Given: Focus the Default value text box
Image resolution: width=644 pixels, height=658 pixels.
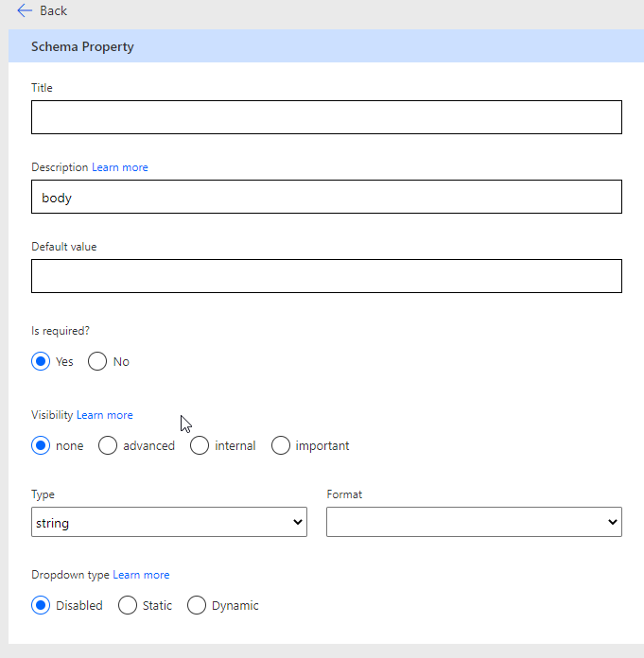Looking at the screenshot, I should coord(326,276).
